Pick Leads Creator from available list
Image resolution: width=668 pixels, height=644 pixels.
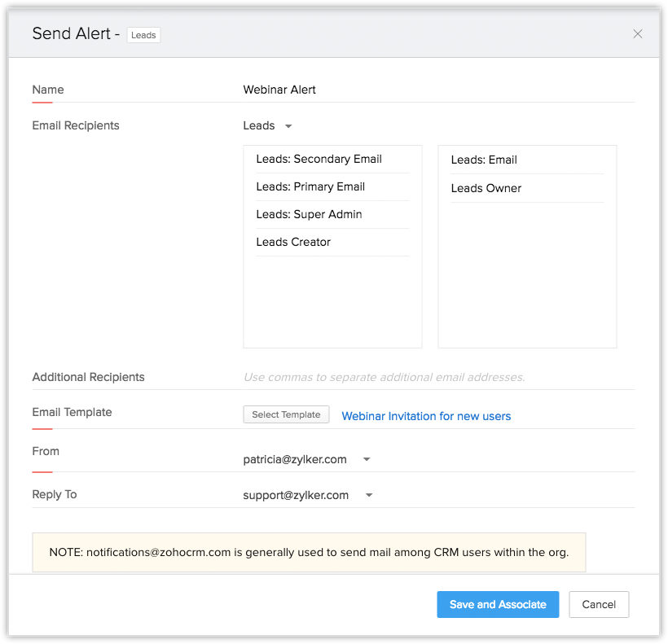(x=293, y=243)
